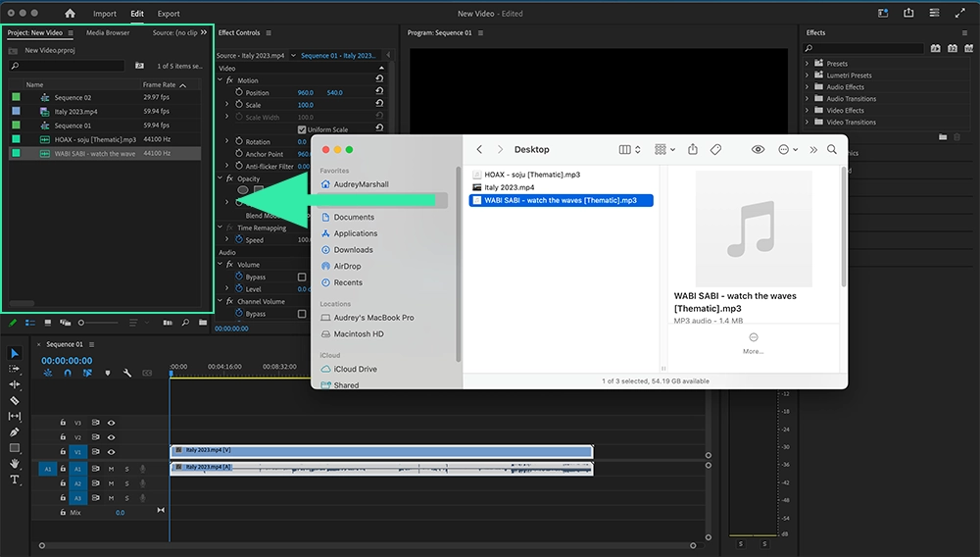This screenshot has height=557, width=980.
Task: Select the Pen tool
Action: click(15, 432)
